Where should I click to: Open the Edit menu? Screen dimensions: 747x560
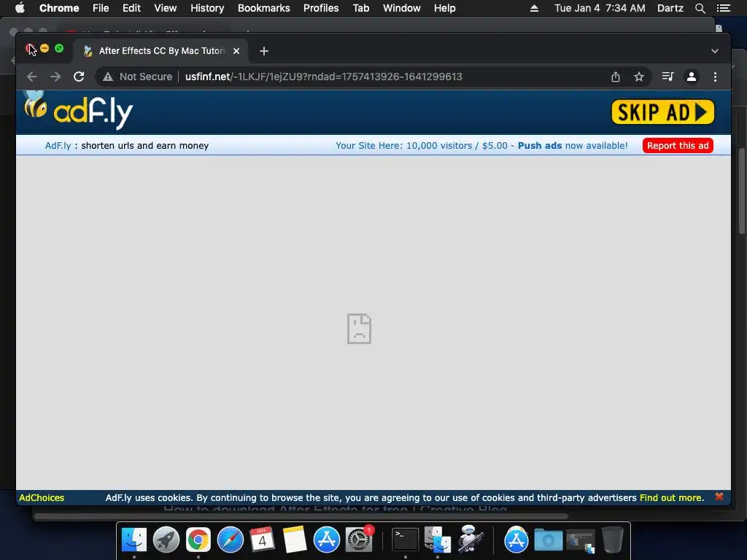(x=131, y=8)
